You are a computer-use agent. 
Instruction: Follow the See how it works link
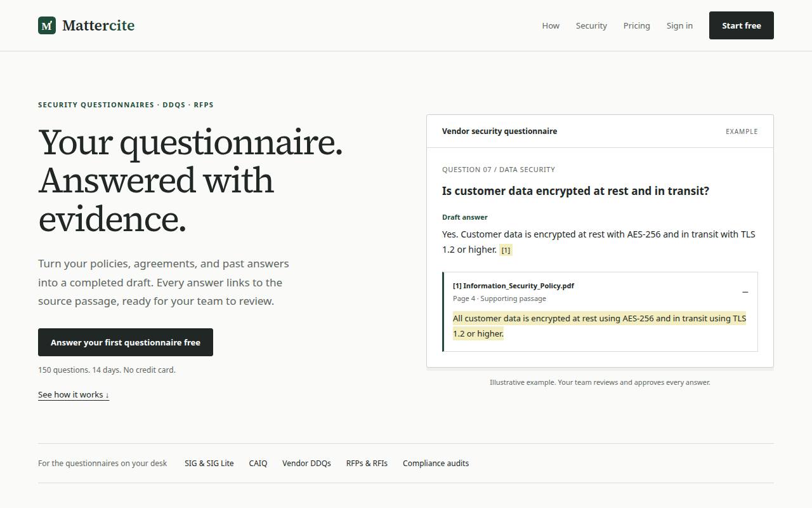click(x=74, y=394)
